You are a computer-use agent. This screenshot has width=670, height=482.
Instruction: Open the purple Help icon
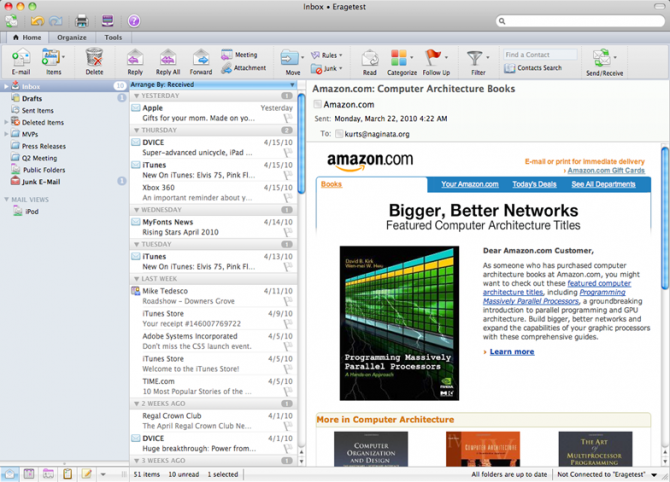[x=134, y=20]
